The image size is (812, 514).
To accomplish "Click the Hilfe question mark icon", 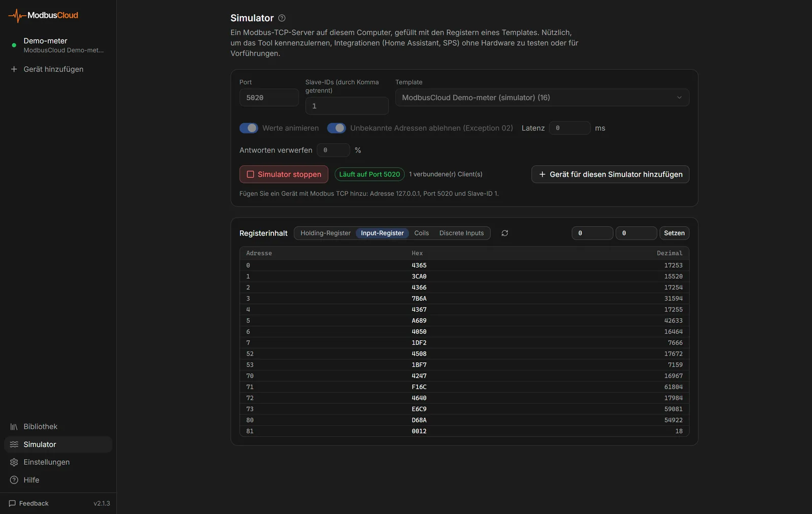I will pyautogui.click(x=14, y=480).
